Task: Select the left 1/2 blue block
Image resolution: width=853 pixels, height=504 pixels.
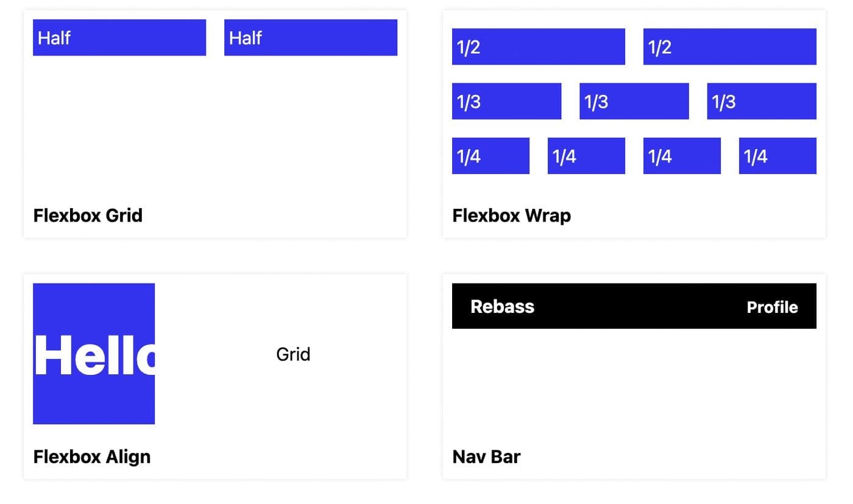Action: click(x=538, y=47)
